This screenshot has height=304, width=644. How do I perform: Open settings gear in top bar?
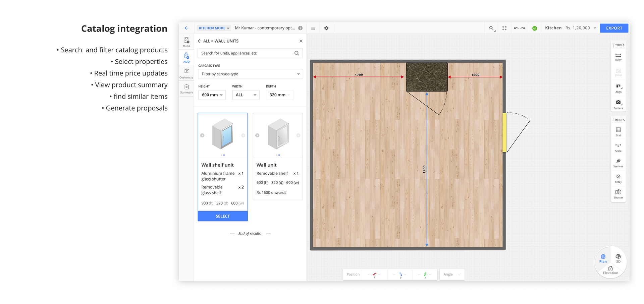[326, 28]
